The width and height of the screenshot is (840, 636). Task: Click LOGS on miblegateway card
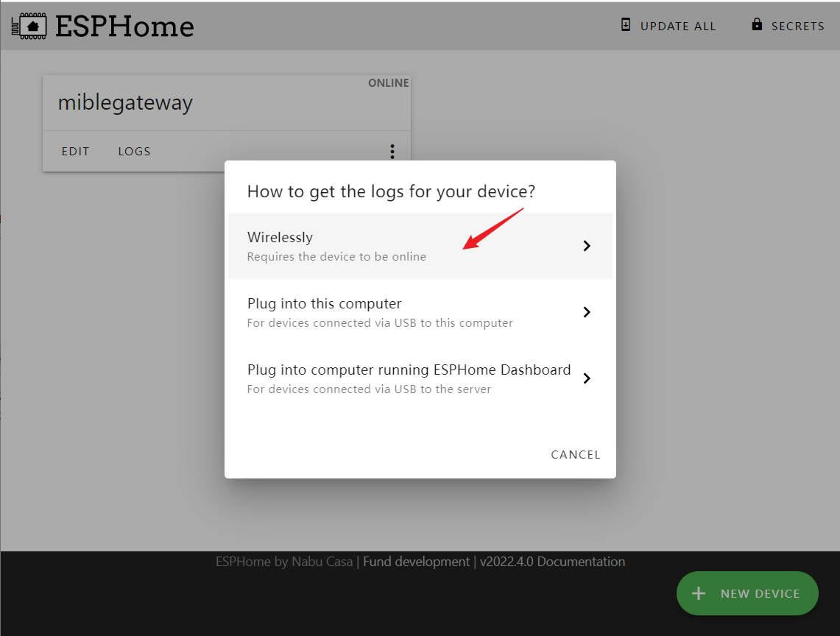pos(134,152)
